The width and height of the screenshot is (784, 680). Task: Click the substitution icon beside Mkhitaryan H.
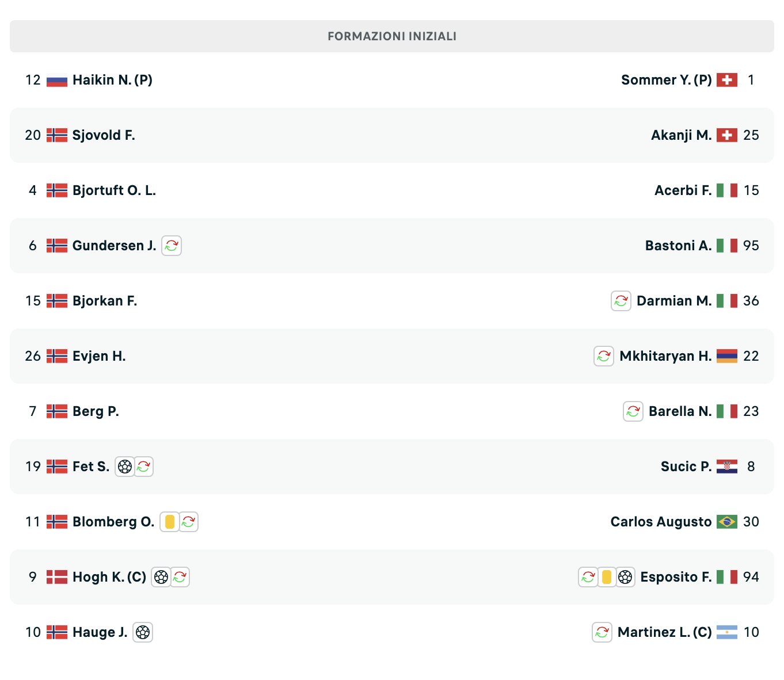pyautogui.click(x=603, y=356)
